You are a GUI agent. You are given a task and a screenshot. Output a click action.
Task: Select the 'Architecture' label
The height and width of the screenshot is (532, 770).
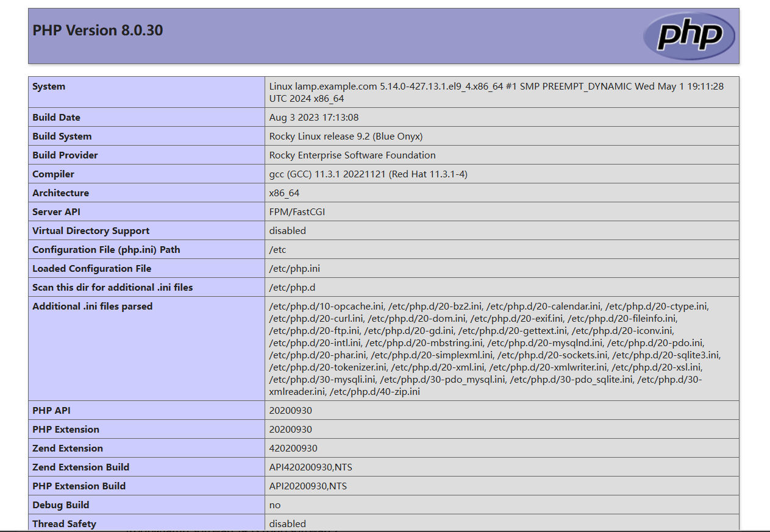[x=60, y=193]
